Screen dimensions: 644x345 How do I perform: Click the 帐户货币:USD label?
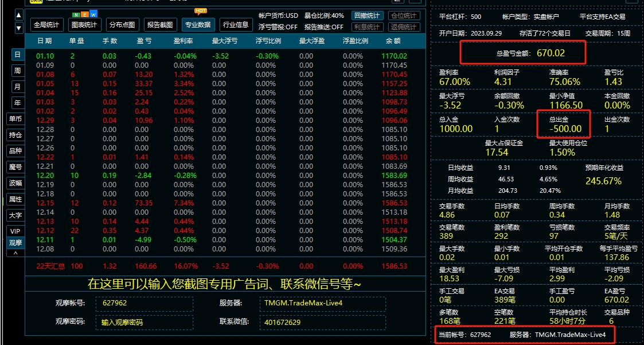279,15
